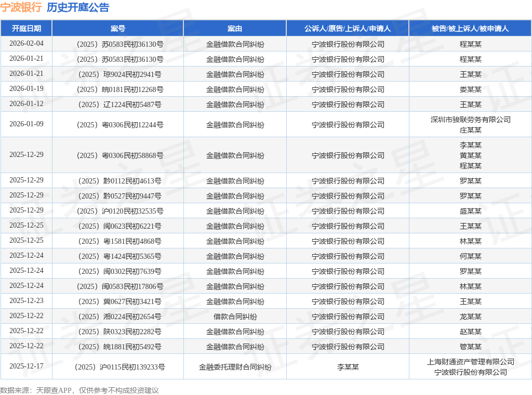Click defendant 盛某某
Image resolution: width=532 pixels, height=395 pixels.
[470, 211]
